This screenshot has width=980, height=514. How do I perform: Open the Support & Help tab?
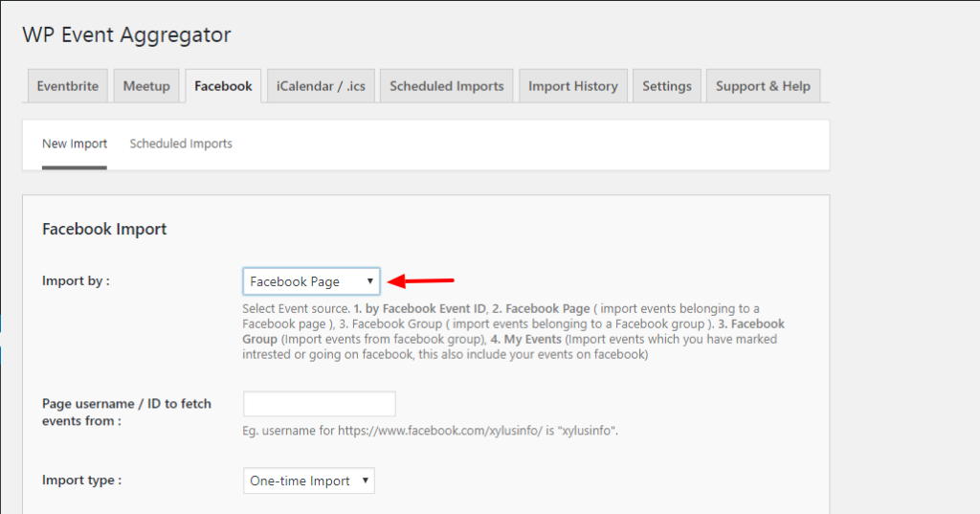763,86
